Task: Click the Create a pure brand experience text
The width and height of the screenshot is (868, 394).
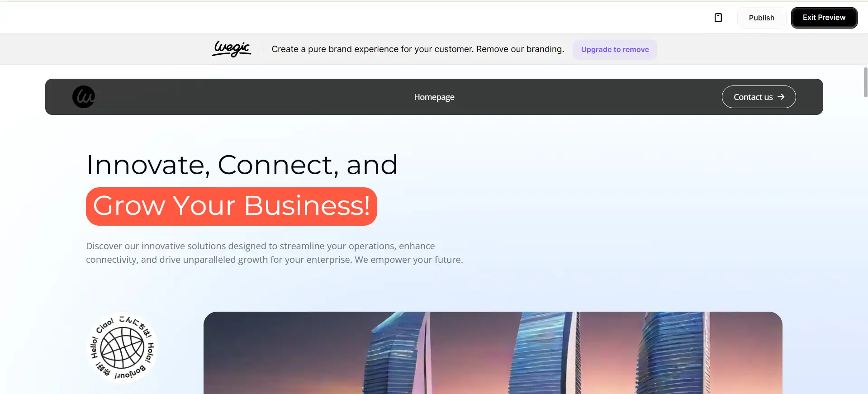Action: tap(417, 49)
